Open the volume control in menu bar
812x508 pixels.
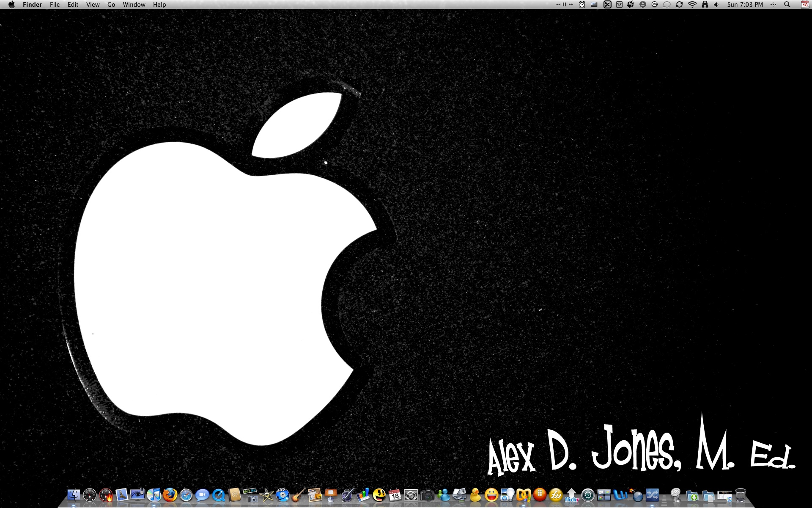(716, 5)
